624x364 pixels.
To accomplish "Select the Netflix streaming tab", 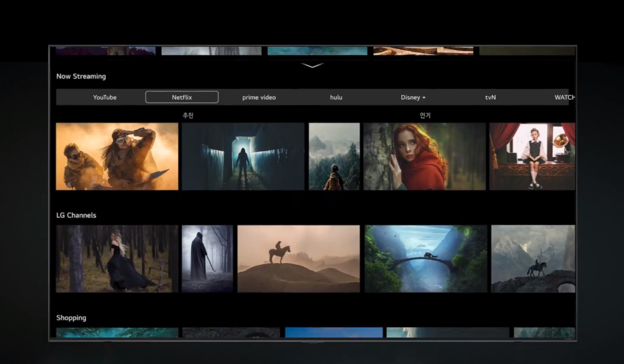I will pos(182,97).
